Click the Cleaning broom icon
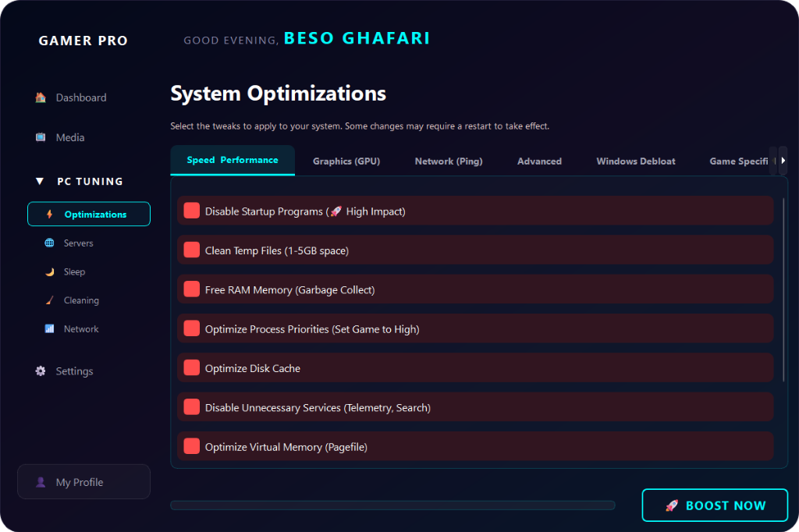Image resolution: width=799 pixels, height=532 pixels. [49, 300]
